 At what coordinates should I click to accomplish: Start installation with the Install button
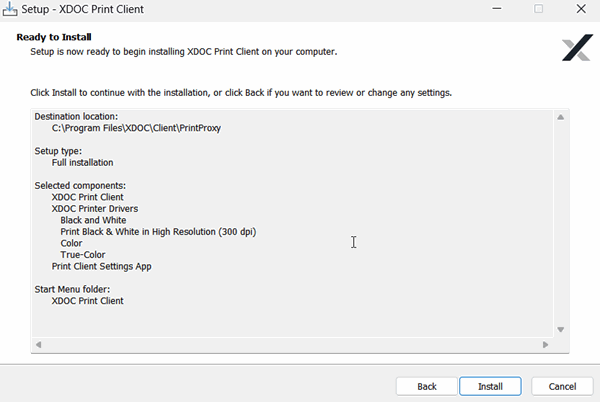[489, 386]
